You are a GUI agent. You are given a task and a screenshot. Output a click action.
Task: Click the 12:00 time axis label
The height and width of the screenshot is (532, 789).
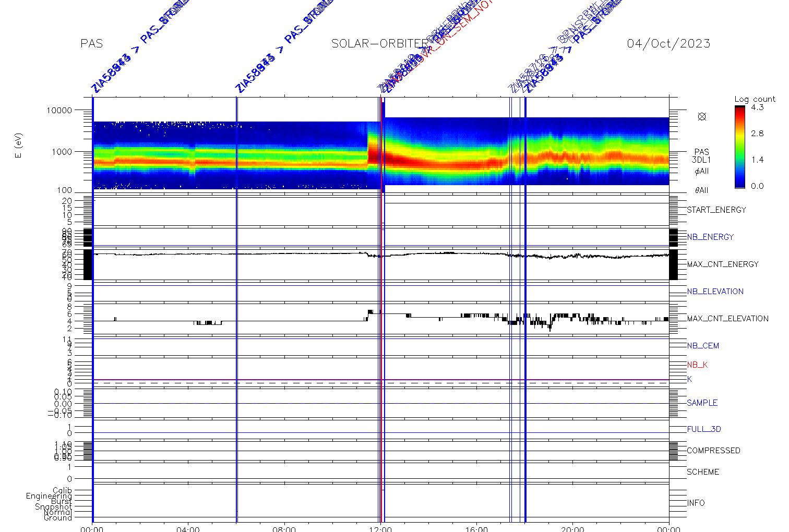(x=380, y=529)
